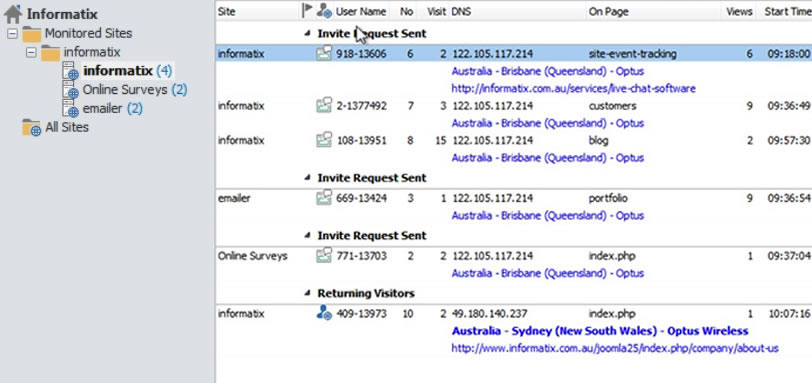This screenshot has height=383, width=812.
Task: Sort by the On Page column header
Action: (x=607, y=11)
